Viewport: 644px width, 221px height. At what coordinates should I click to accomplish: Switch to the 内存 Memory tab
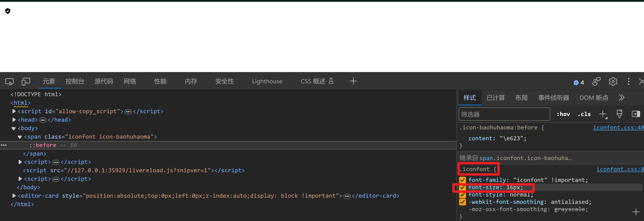pyautogui.click(x=191, y=81)
